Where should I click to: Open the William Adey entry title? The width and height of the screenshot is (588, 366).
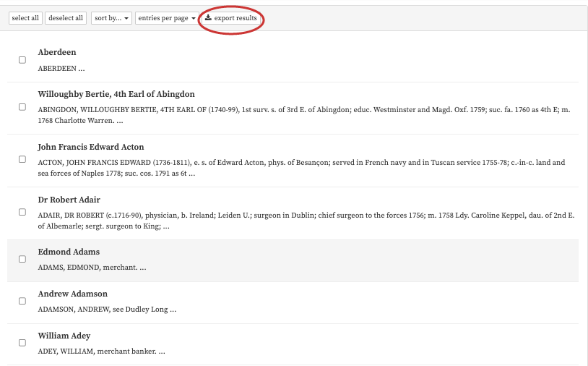(x=64, y=336)
